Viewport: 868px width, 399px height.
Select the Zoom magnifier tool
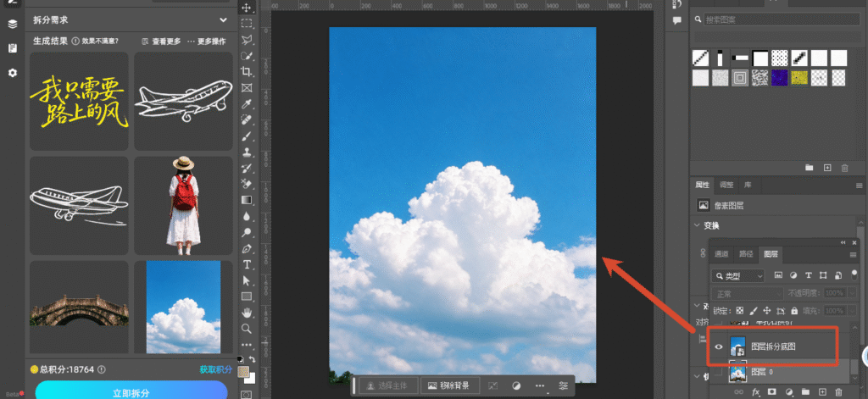247,329
